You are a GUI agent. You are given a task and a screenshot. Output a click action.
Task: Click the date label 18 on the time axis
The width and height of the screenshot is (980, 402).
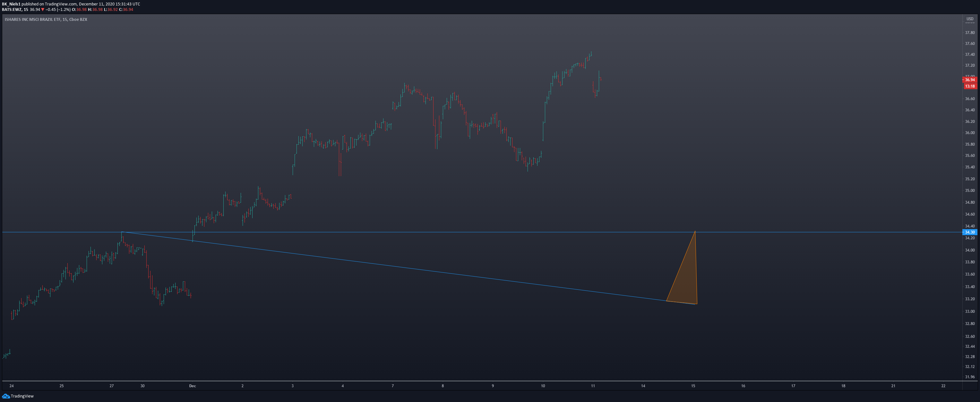843,386
